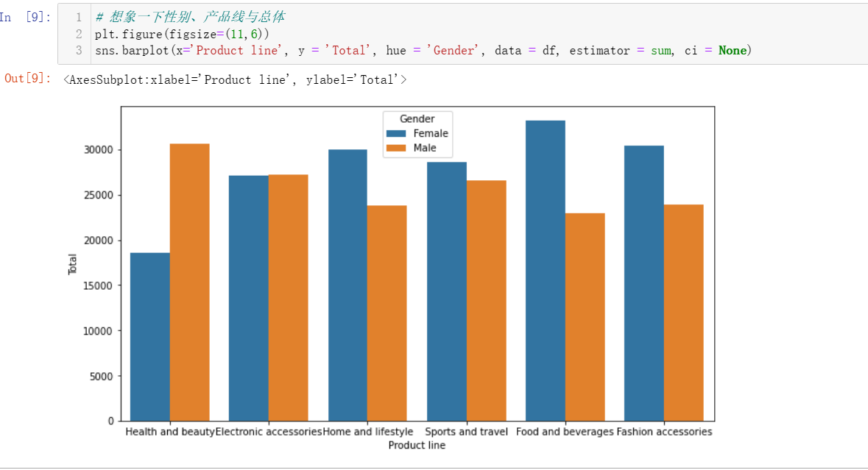Click the blue Female legend swatch
The image size is (868, 470).
coord(396,134)
